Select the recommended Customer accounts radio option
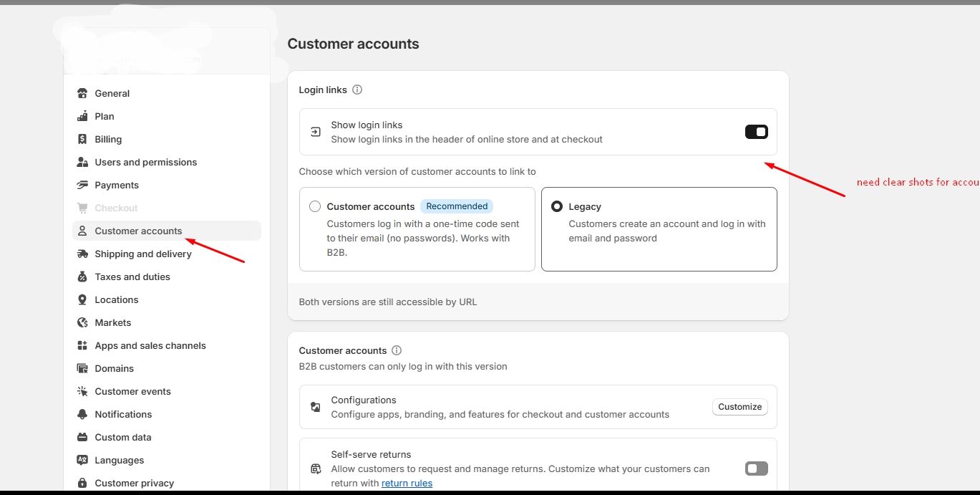This screenshot has width=980, height=495. point(315,206)
